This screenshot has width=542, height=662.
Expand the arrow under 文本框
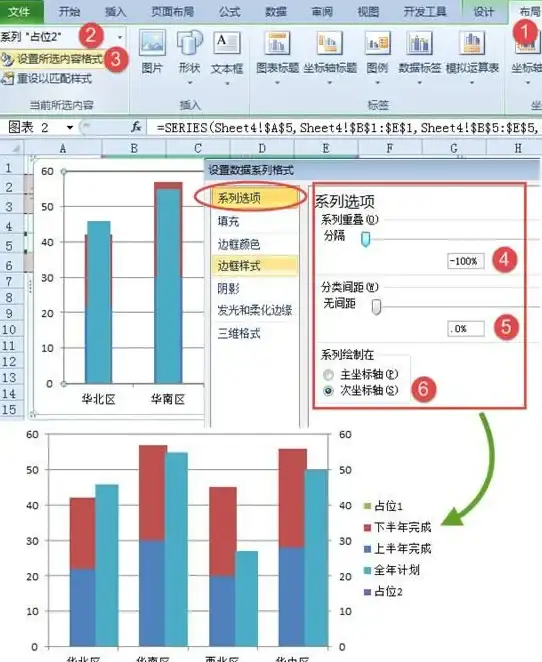(227, 83)
